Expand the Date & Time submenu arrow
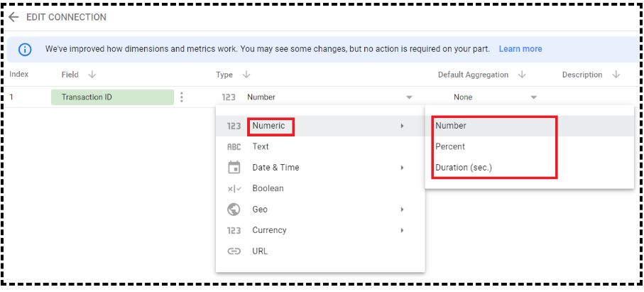The width and height of the screenshot is (644, 292). coord(402,168)
